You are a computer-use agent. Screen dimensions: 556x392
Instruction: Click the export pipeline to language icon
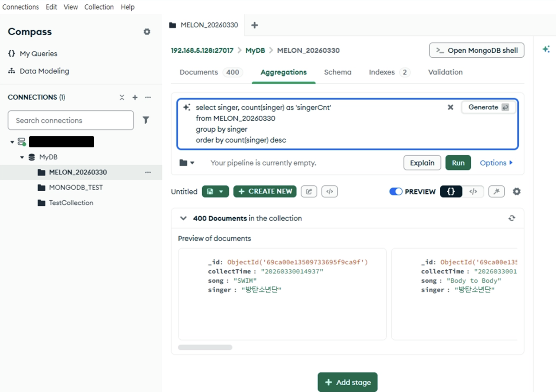pos(309,191)
